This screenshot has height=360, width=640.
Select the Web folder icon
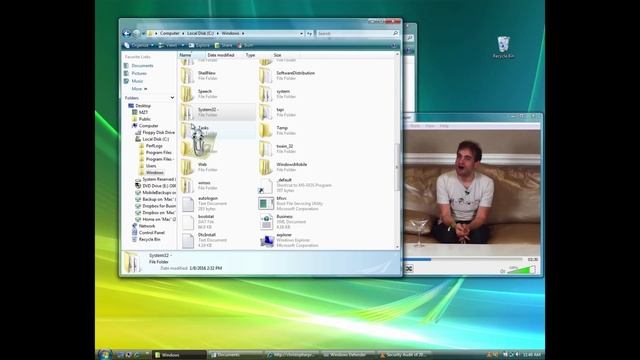coord(188,167)
